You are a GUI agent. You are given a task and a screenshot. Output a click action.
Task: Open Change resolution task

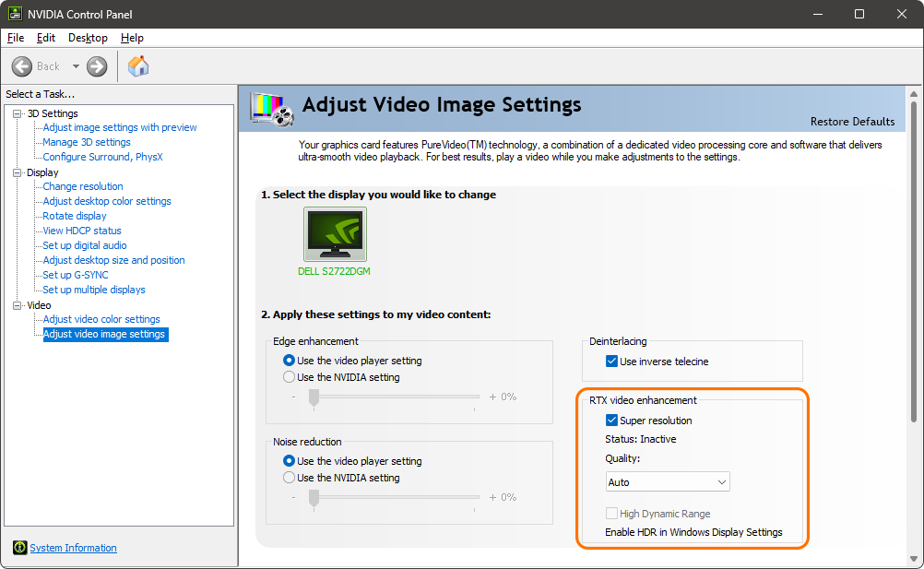click(83, 186)
